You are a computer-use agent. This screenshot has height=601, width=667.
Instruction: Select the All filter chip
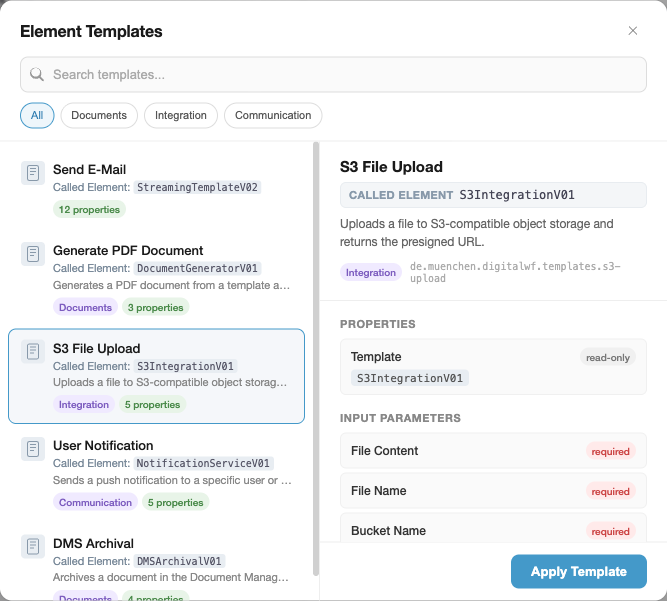pyautogui.click(x=37, y=115)
